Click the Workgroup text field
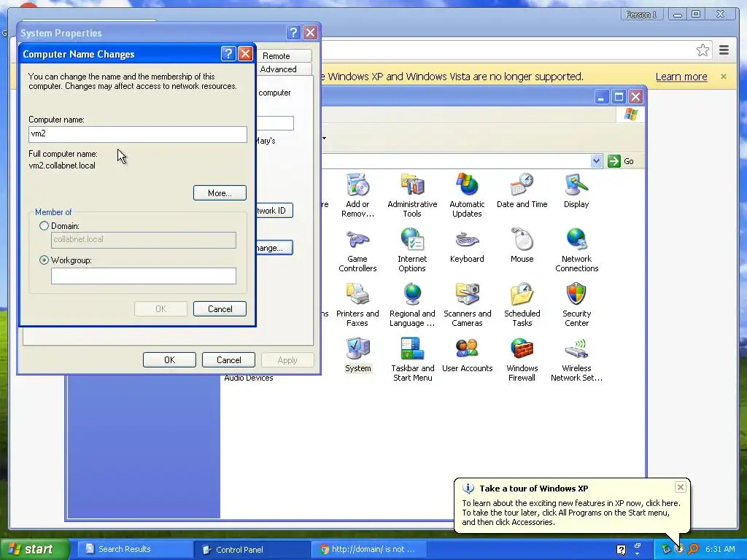This screenshot has width=747, height=560. point(144,276)
